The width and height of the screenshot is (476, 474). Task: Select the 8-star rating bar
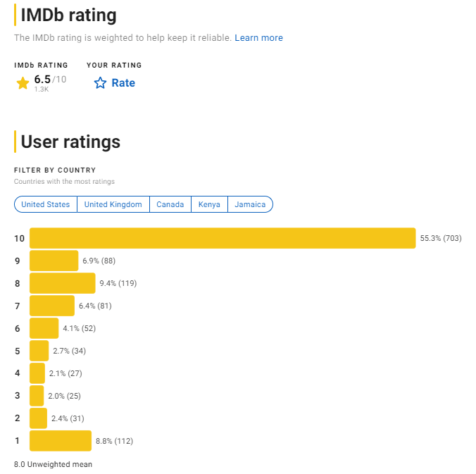(62, 283)
